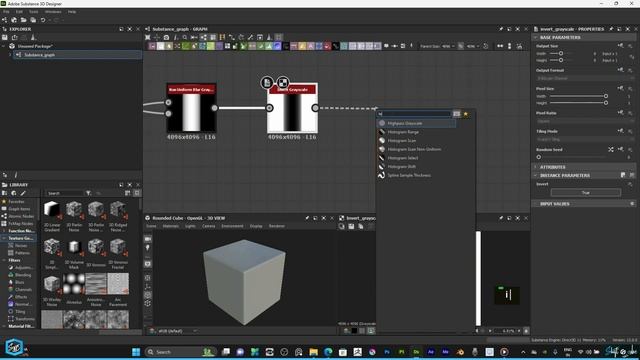
Task: Open the Materials menu in 3D View
Action: pos(171,226)
